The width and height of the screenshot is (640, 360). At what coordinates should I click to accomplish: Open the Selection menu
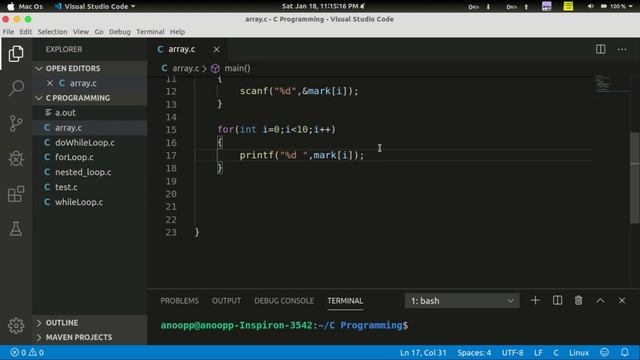pyautogui.click(x=52, y=31)
